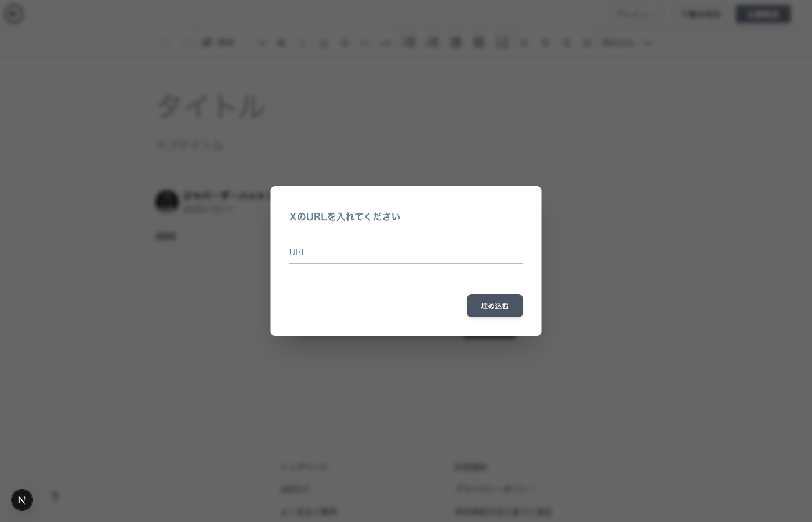Screen dimensions: 812x522
Task: Expand the rightmost toolbar dropdown chevron
Action: [x=647, y=43]
